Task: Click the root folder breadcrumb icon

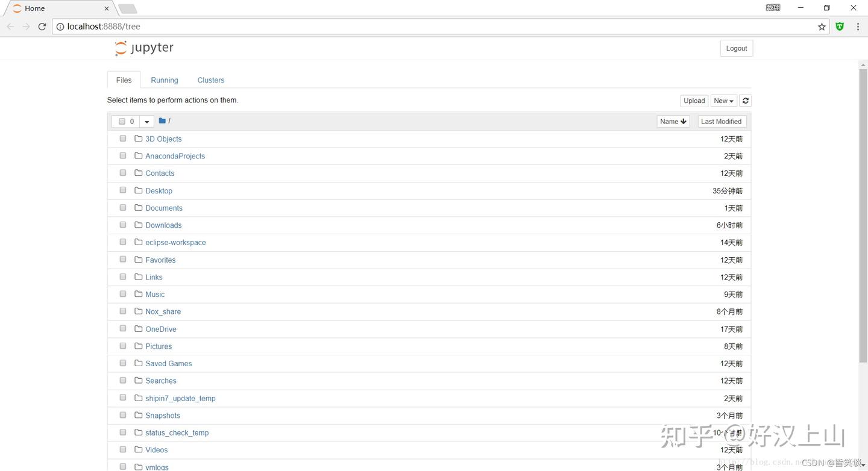Action: coord(162,121)
